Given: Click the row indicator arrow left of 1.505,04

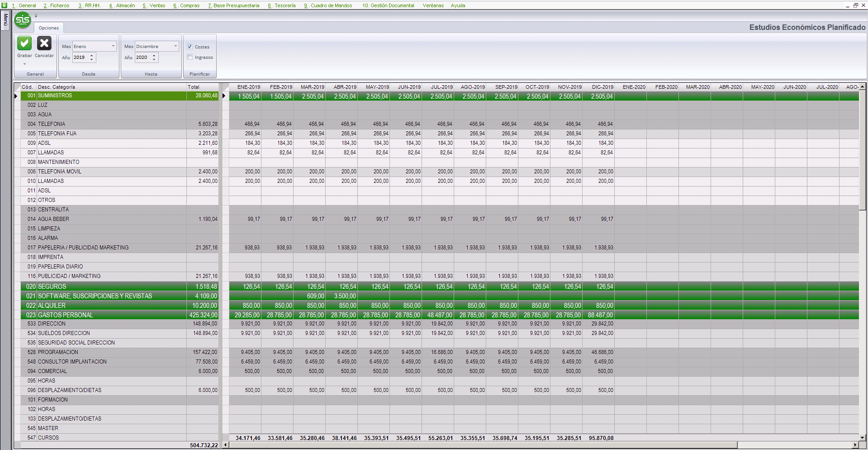Looking at the screenshot, I should tap(225, 96).
